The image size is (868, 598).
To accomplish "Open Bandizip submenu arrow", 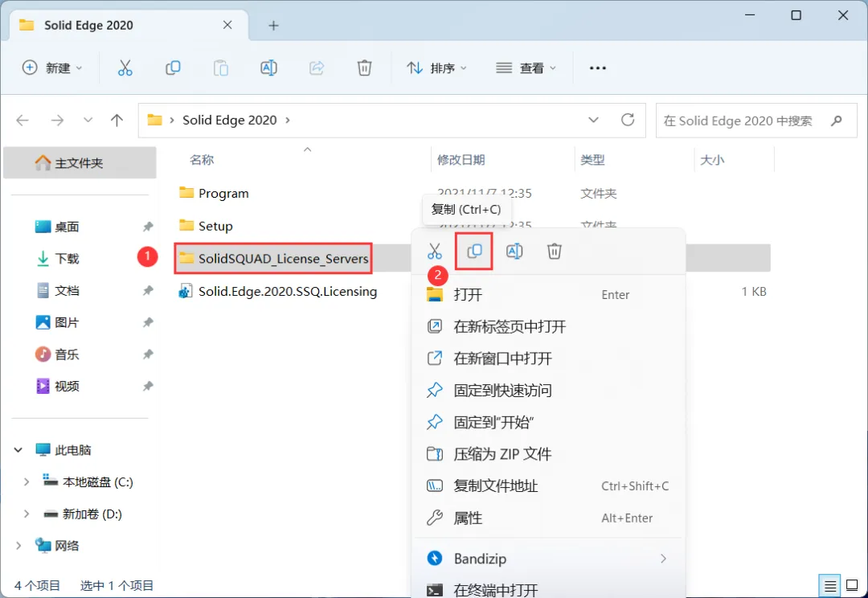I will (663, 559).
